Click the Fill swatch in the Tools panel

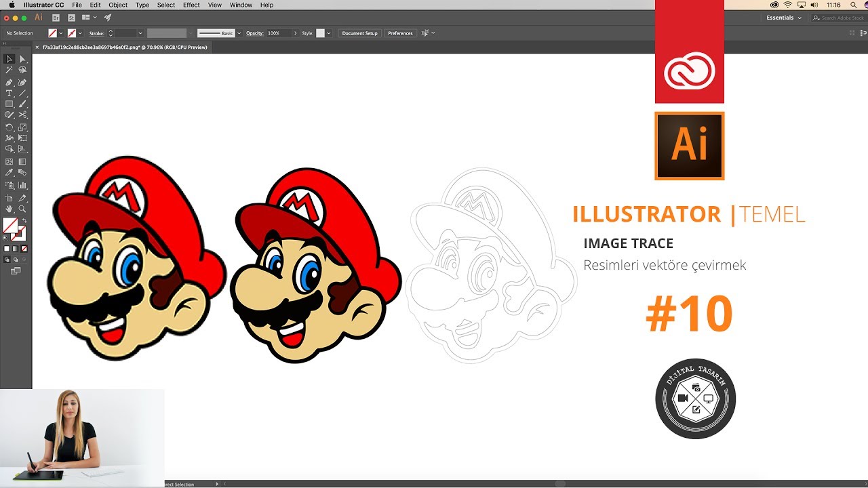pyautogui.click(x=10, y=226)
